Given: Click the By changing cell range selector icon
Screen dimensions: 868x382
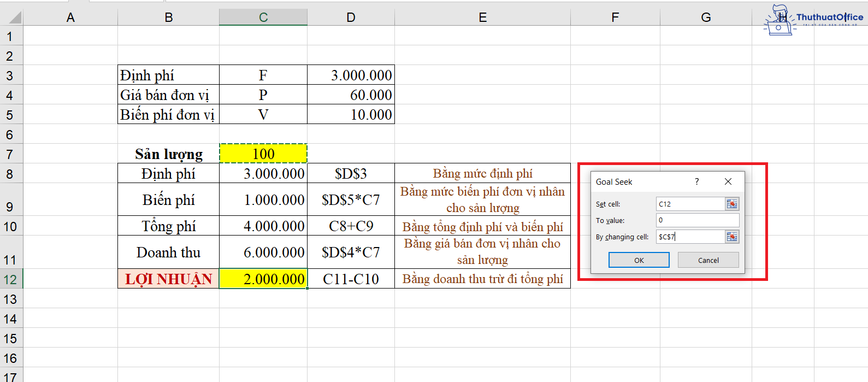Looking at the screenshot, I should [732, 237].
